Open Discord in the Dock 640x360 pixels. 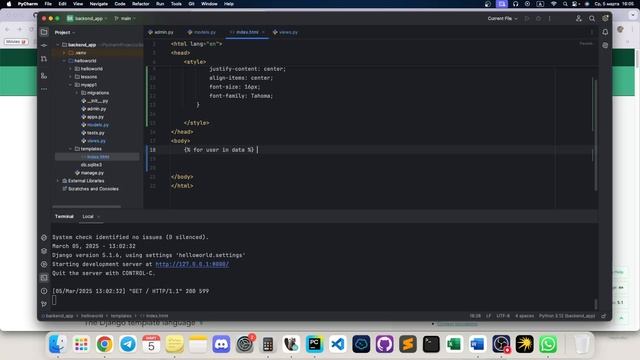pos(221,344)
